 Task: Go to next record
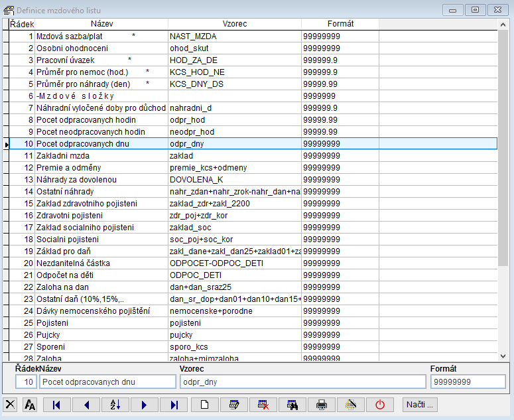click(145, 405)
